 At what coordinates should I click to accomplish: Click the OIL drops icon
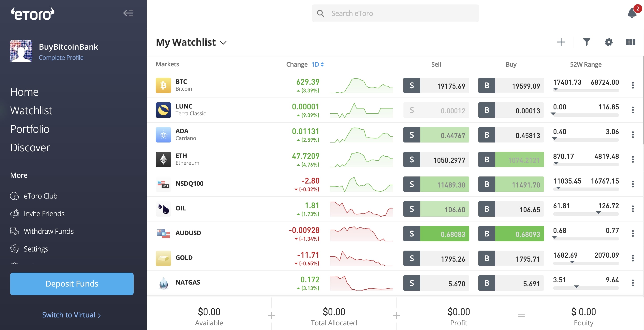point(163,209)
